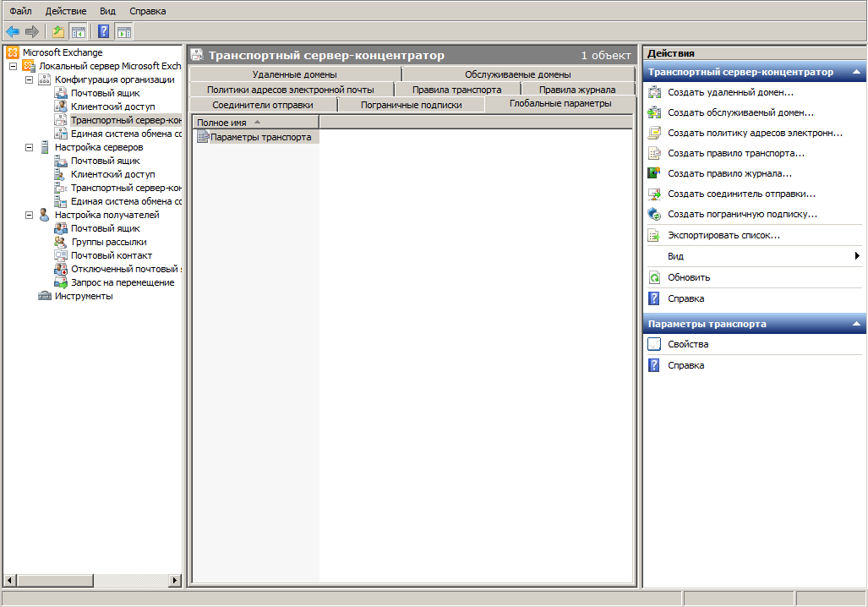Click left arrow of tree horizontal scrollbar
Image resolution: width=868 pixels, height=607 pixels.
9,581
